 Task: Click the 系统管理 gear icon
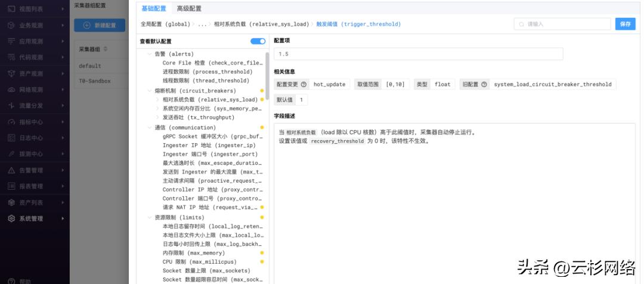pyautogui.click(x=11, y=218)
